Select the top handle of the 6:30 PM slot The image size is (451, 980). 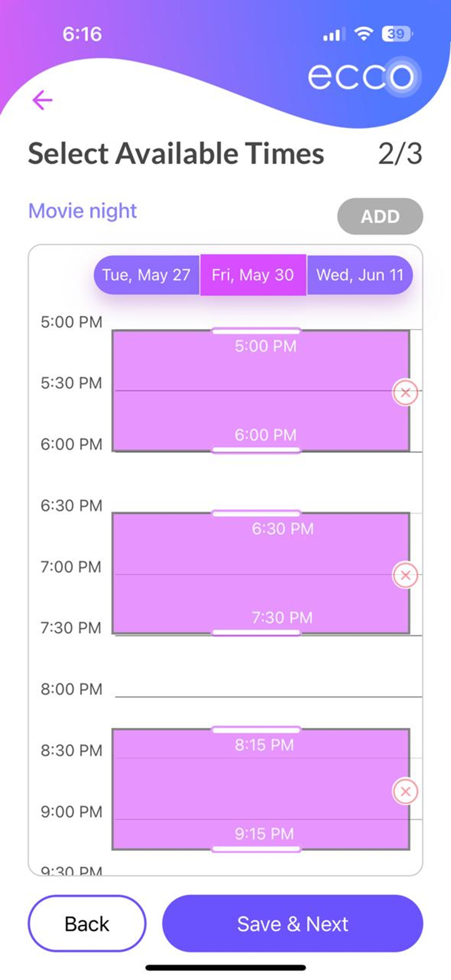point(256,514)
